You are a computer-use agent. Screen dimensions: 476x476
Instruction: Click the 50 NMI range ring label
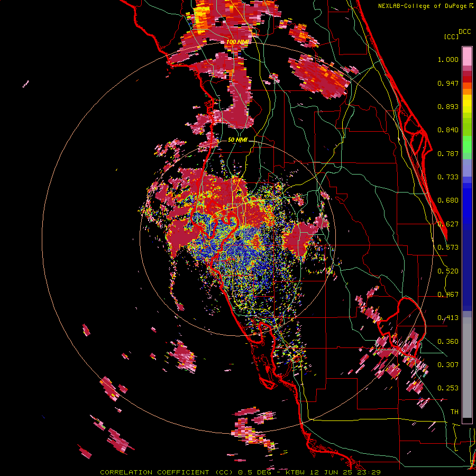pyautogui.click(x=237, y=140)
